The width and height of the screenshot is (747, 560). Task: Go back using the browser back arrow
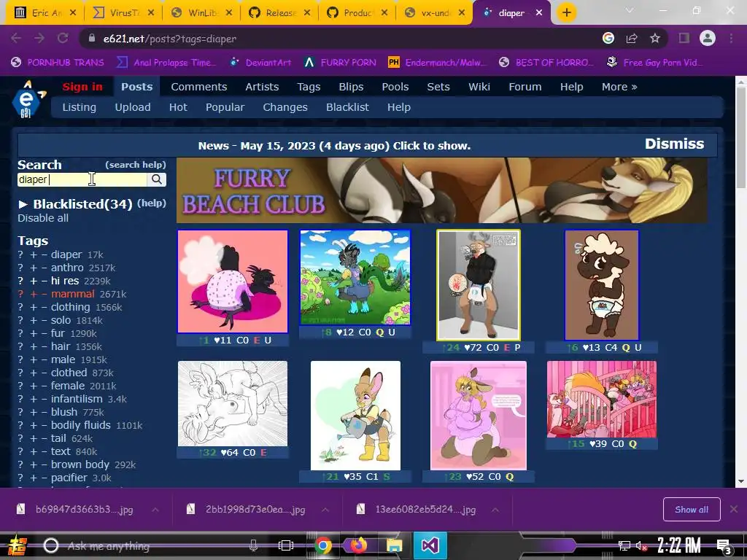click(16, 39)
